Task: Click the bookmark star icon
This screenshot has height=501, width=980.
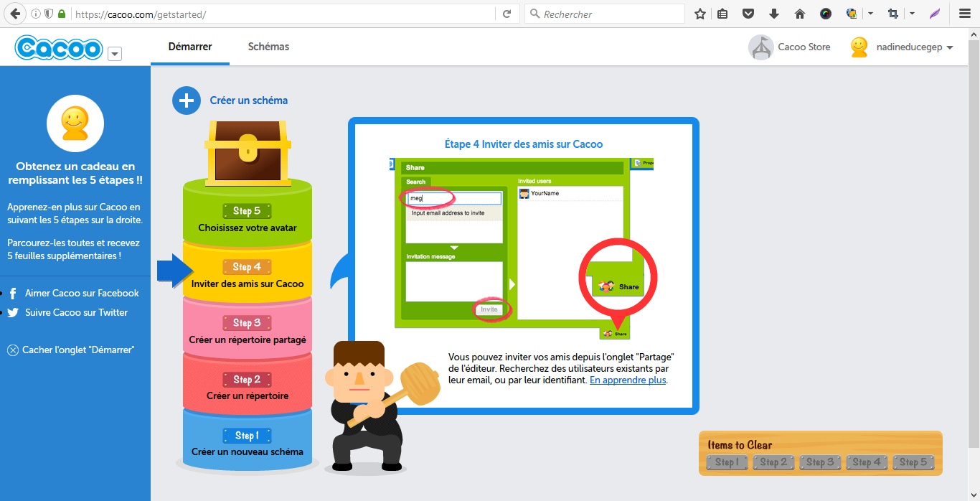Action: (700, 14)
